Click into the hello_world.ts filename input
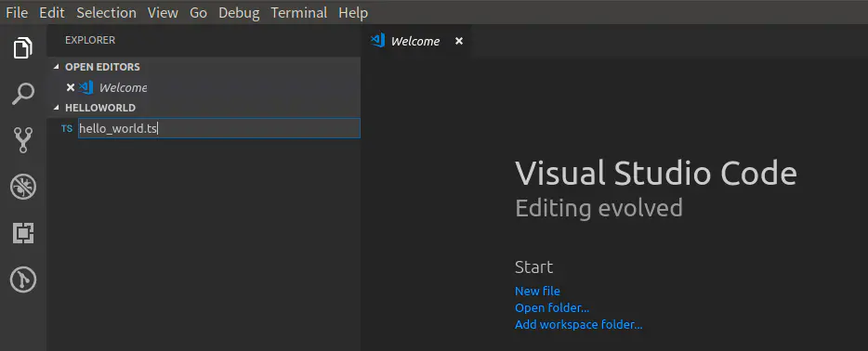Screen dimensions: 868x351 click(x=219, y=128)
